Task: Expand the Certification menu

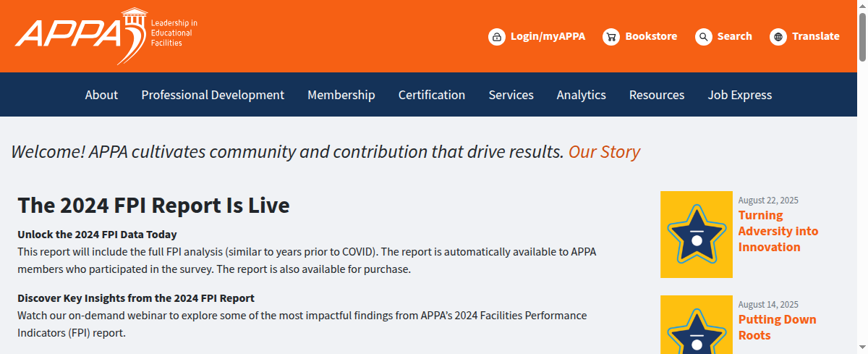Action: tap(432, 95)
